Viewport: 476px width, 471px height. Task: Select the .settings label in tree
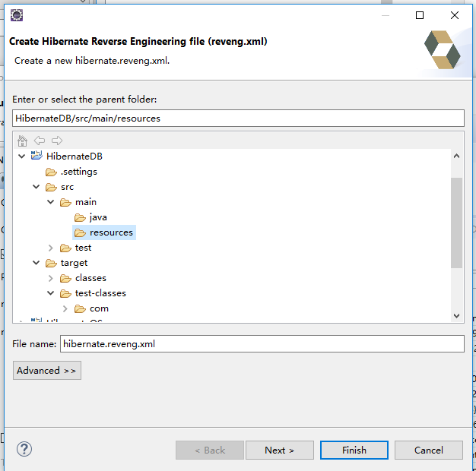79,172
